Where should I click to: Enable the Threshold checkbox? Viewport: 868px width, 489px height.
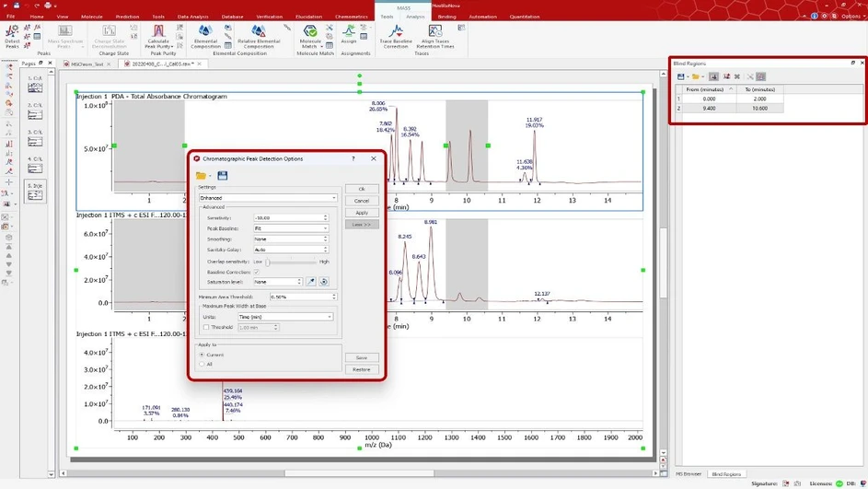(x=206, y=327)
